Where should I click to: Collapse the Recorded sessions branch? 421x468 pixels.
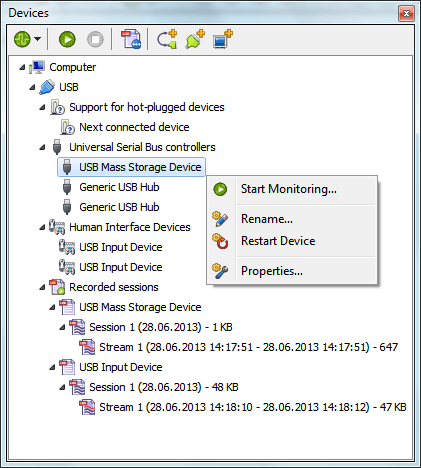pos(42,287)
